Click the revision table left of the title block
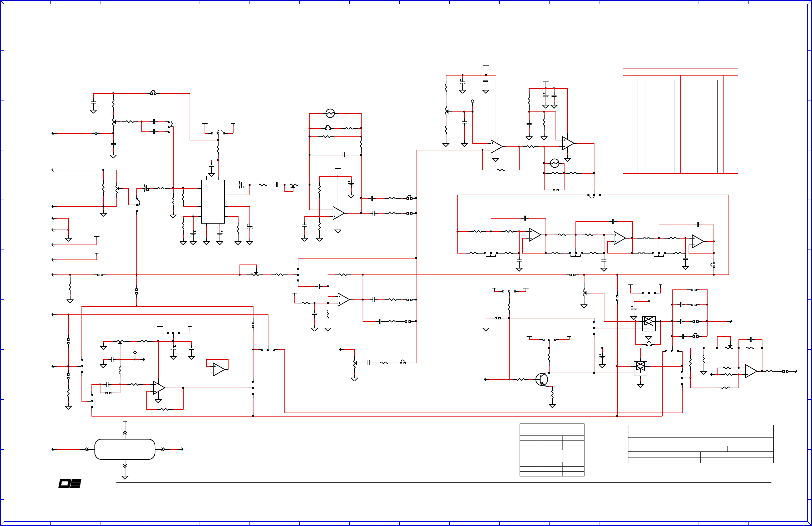 pos(552,450)
